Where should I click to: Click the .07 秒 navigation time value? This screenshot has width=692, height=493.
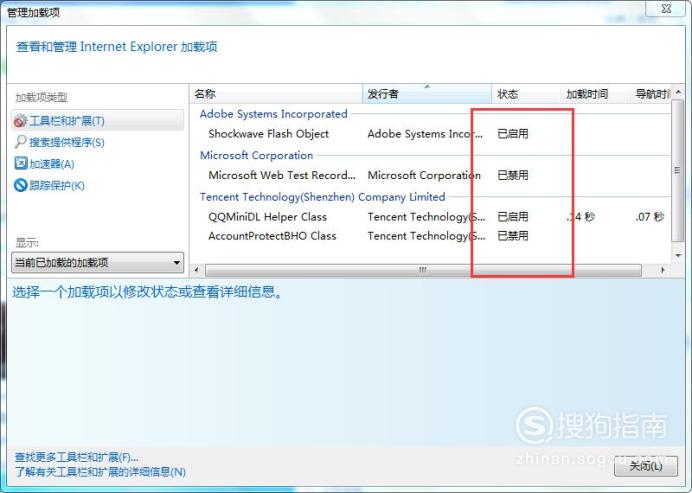[650, 217]
